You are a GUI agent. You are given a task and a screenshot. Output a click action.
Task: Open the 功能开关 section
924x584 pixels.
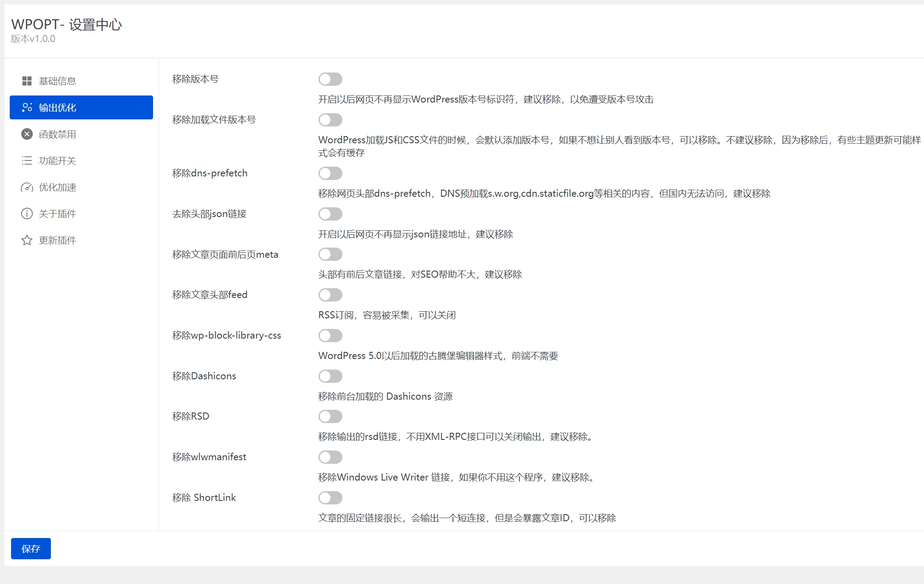click(81, 160)
